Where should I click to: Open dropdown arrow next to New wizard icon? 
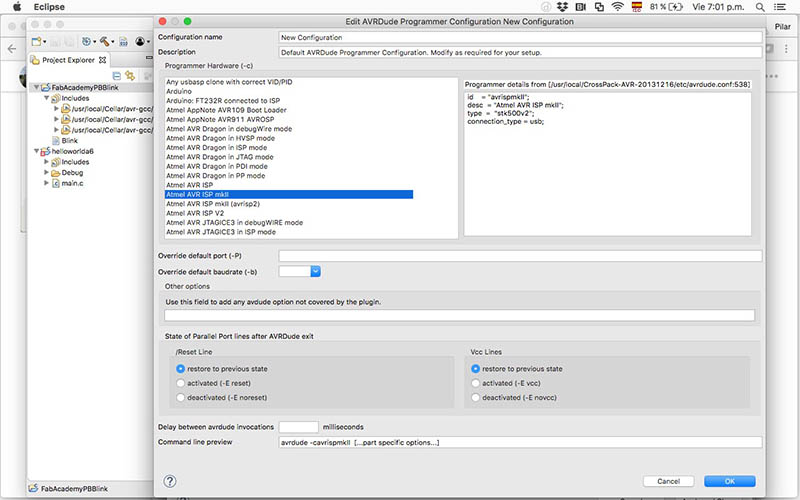(x=44, y=42)
